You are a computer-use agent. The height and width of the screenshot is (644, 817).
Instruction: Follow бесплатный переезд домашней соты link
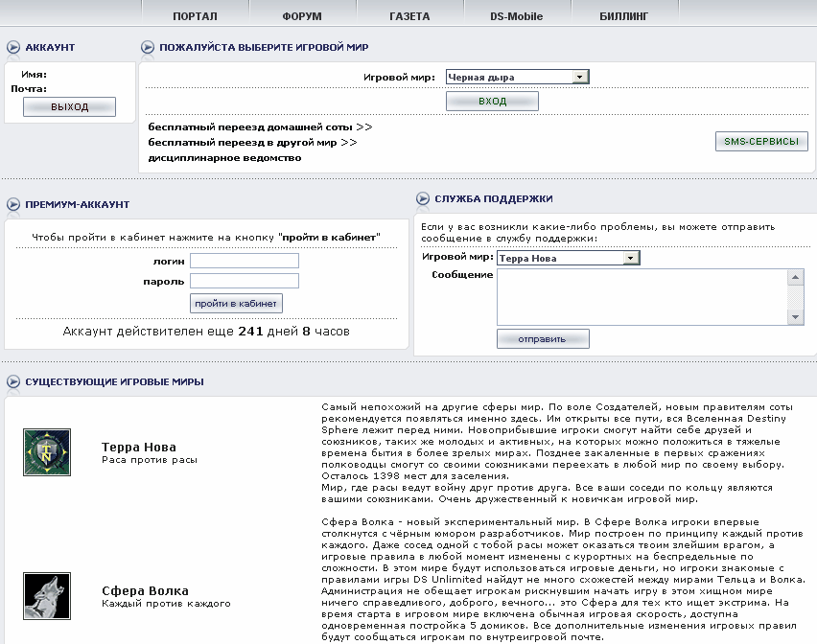coord(260,127)
